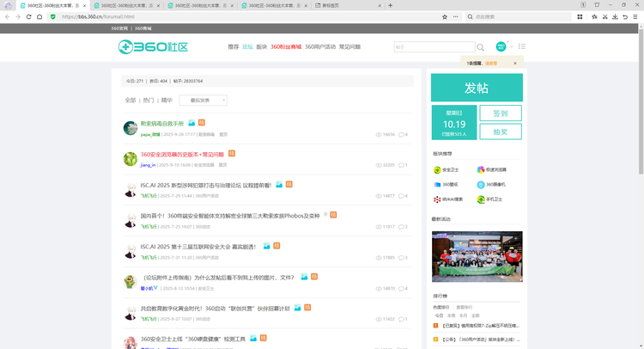Open 360壁纸 board icon
This screenshot has width=644, height=349.
(x=437, y=185)
